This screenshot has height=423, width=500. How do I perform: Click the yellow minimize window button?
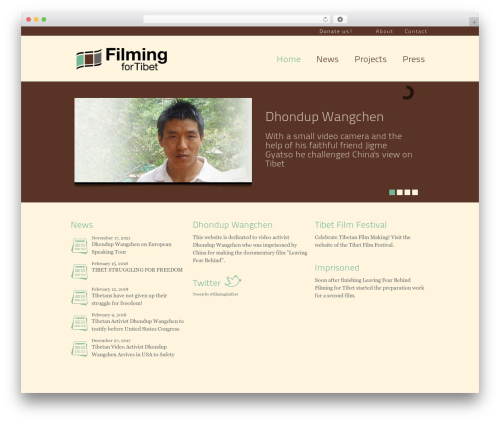point(36,19)
